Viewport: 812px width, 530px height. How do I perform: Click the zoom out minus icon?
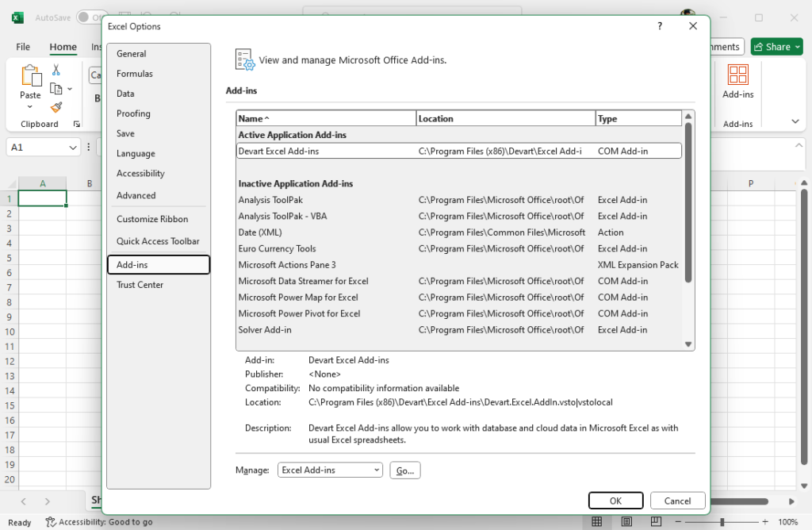[x=679, y=522]
